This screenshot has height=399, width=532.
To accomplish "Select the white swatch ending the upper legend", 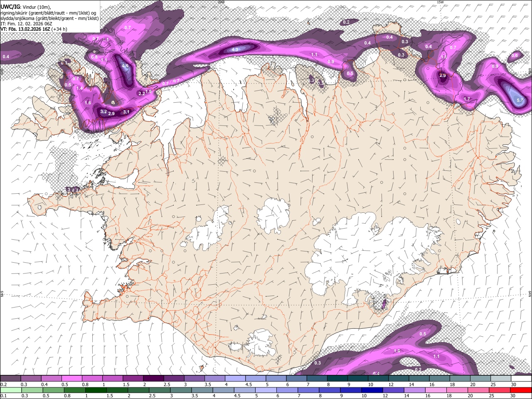I will point(522,379).
